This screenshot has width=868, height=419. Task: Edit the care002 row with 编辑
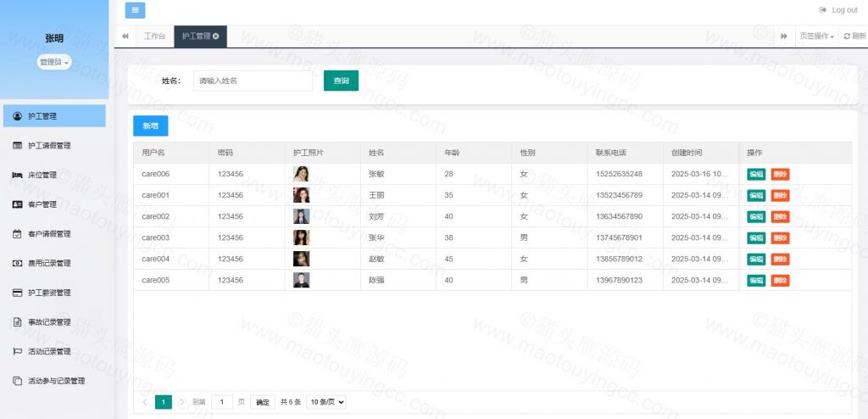[x=756, y=216]
